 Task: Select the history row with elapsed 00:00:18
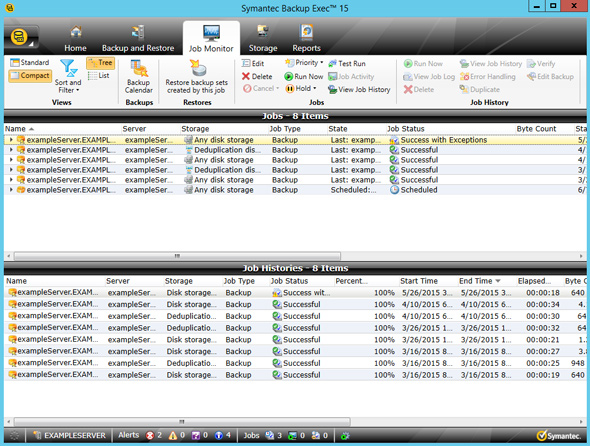[295, 293]
